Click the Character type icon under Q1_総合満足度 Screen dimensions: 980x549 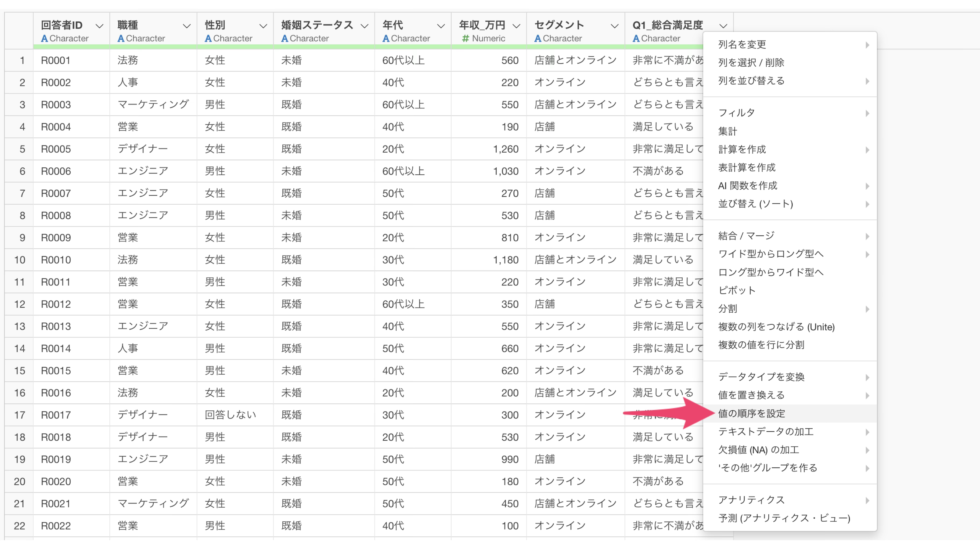[636, 38]
